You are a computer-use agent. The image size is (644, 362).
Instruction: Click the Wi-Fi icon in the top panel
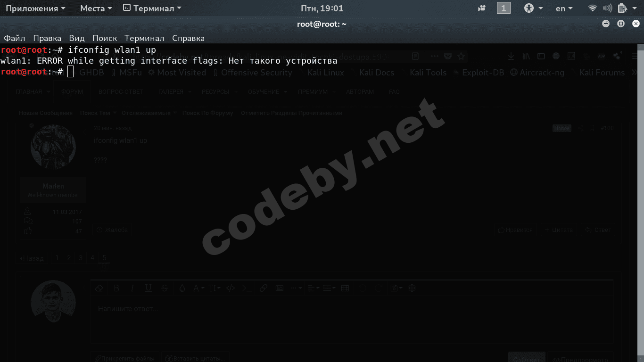pyautogui.click(x=593, y=8)
